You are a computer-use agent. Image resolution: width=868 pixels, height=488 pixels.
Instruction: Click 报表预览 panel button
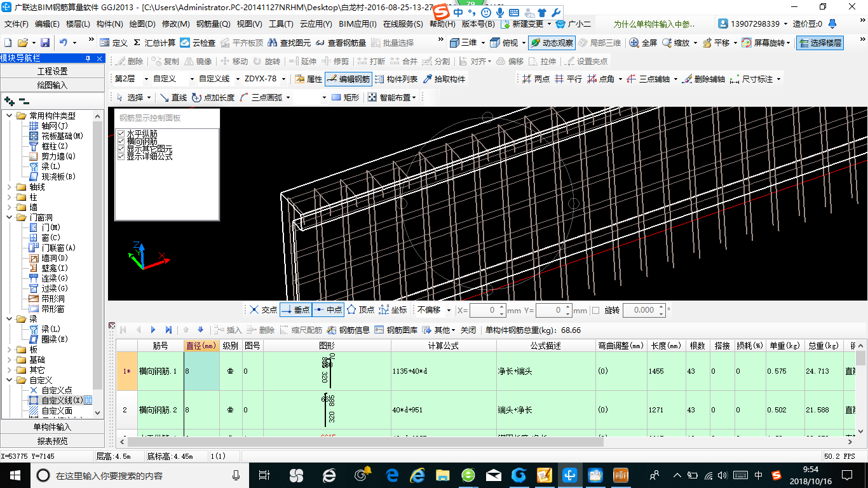click(x=52, y=441)
